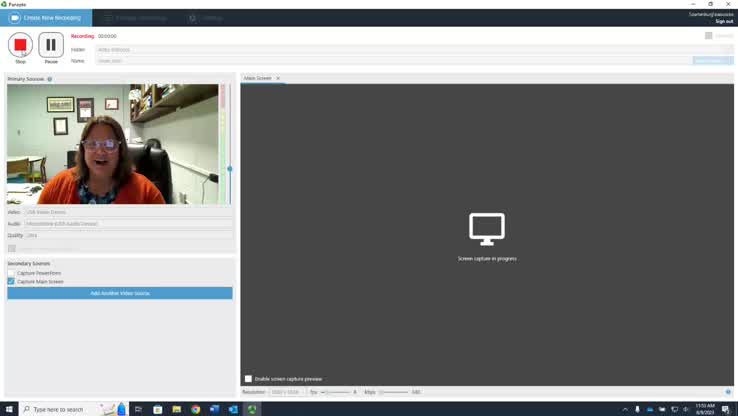
Task: Click the Panopto icon in the taskbar
Action: pos(252,409)
